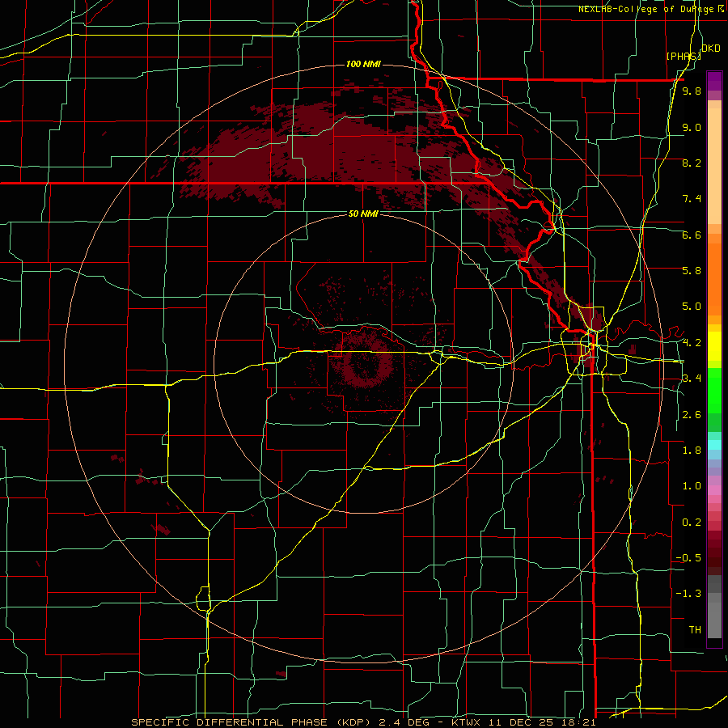
Task: Click the [PHAS] legend header
Action: (x=684, y=56)
